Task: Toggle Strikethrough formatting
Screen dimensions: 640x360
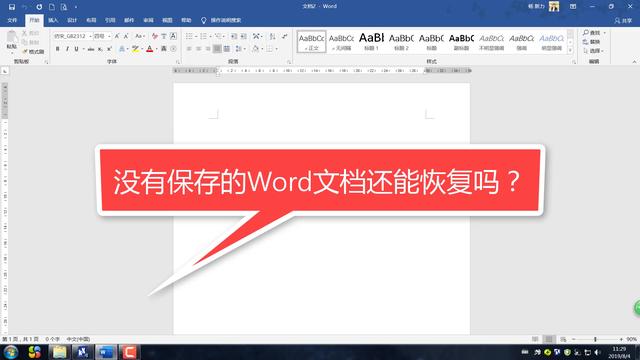Action: (91, 49)
